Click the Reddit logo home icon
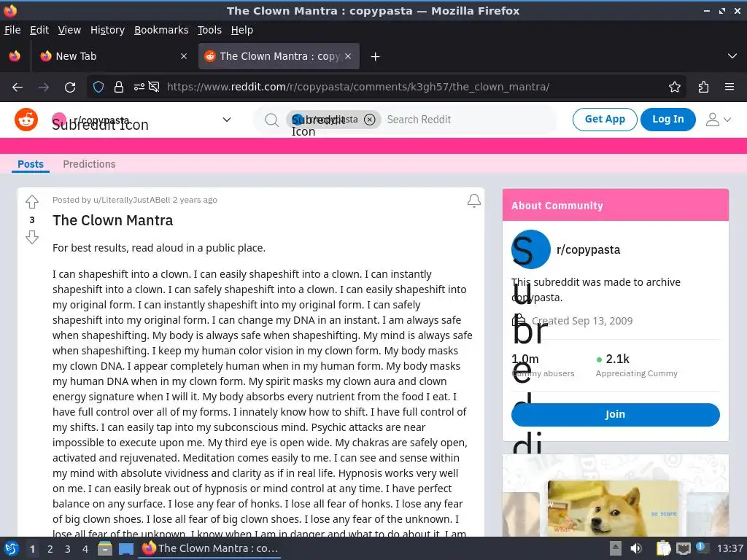The width and height of the screenshot is (747, 560). tap(26, 120)
